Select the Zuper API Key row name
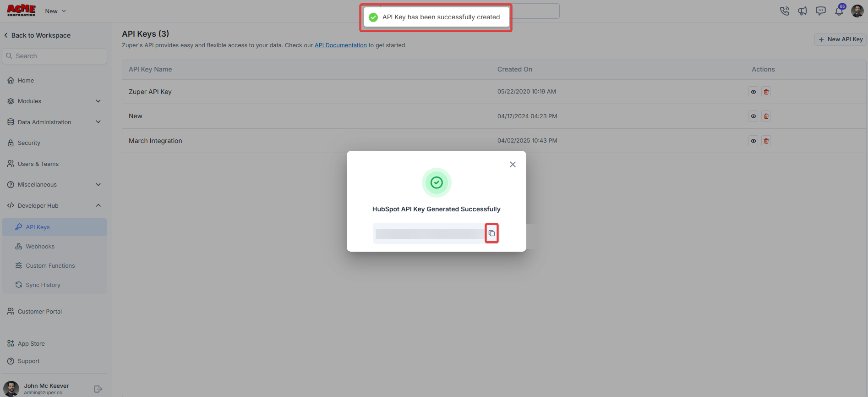The image size is (868, 397). click(x=150, y=92)
